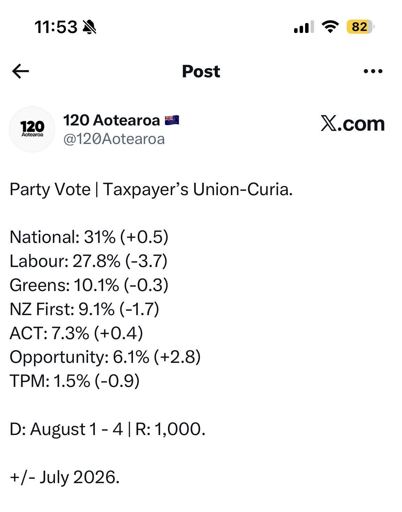402x512 pixels.
Task: Open the @120Aotearoa handle link
Action: pos(114,139)
